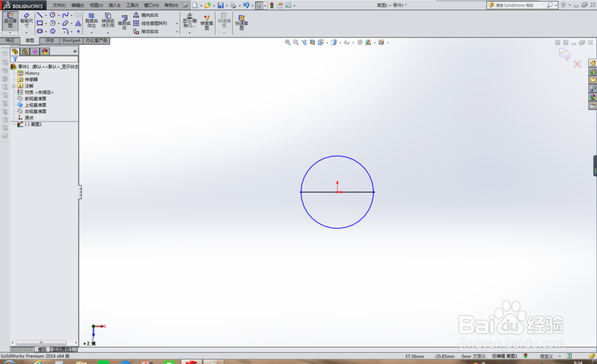
Task: Click the Rebuild traffic light icon
Action: click(272, 5)
